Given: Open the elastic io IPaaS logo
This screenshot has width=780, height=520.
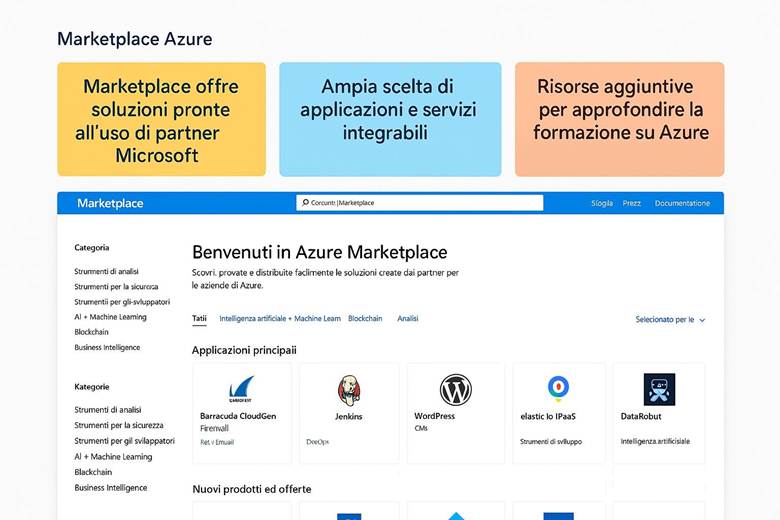Looking at the screenshot, I should [558, 388].
